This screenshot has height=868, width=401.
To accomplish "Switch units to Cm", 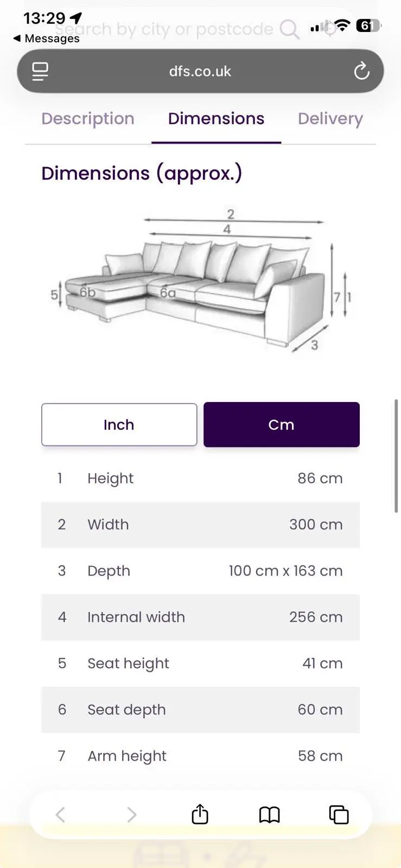I will click(281, 425).
